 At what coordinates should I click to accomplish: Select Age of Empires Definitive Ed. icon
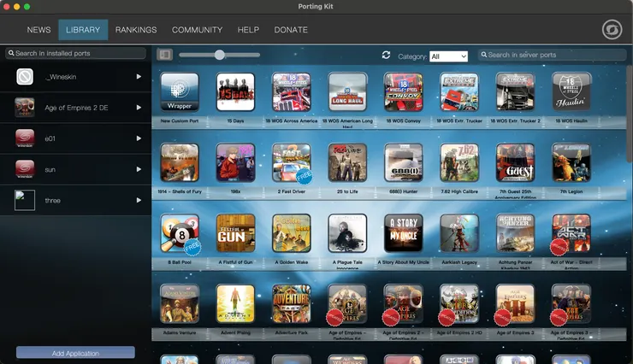pyautogui.click(x=347, y=303)
